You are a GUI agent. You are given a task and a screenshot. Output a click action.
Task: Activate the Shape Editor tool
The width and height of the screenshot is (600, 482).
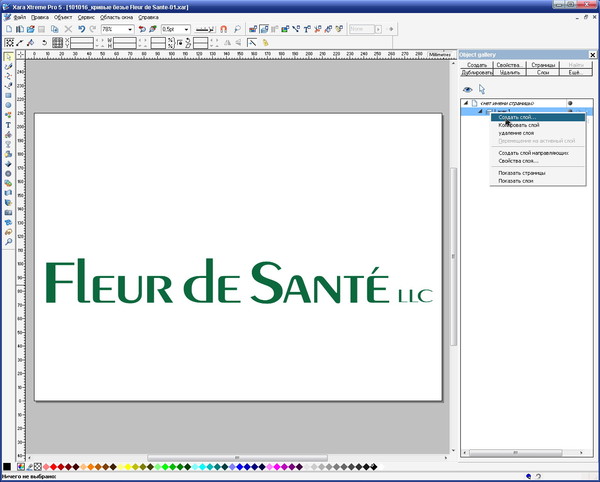coord(8,76)
